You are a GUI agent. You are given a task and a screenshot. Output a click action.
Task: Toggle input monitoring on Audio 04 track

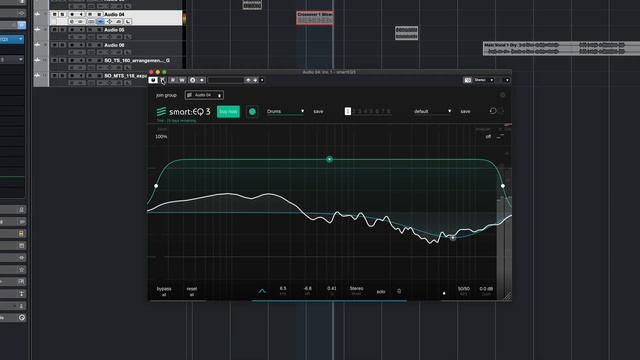click(x=81, y=14)
